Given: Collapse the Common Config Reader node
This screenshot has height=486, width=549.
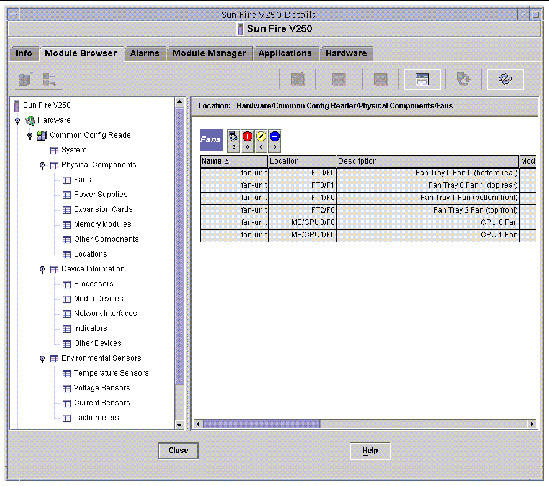Looking at the screenshot, I should pos(30,136).
